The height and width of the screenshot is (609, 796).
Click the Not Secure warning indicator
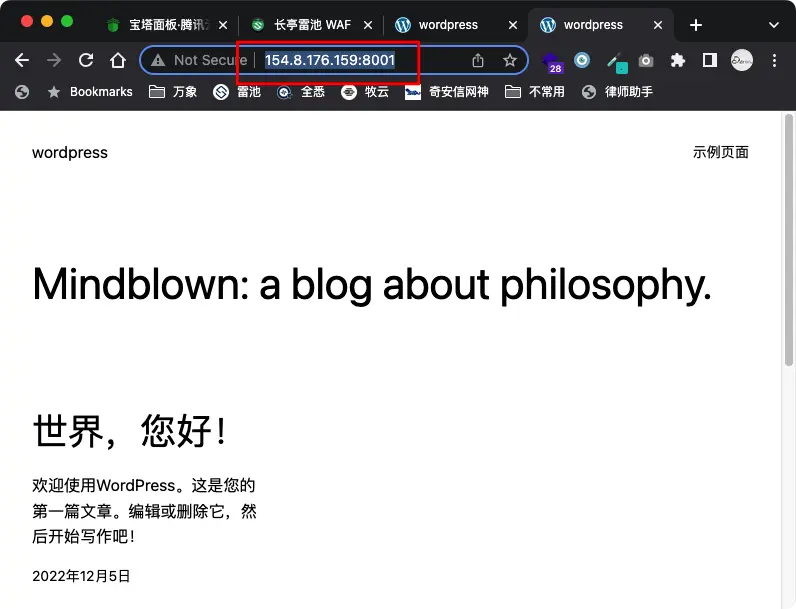pyautogui.click(x=199, y=60)
